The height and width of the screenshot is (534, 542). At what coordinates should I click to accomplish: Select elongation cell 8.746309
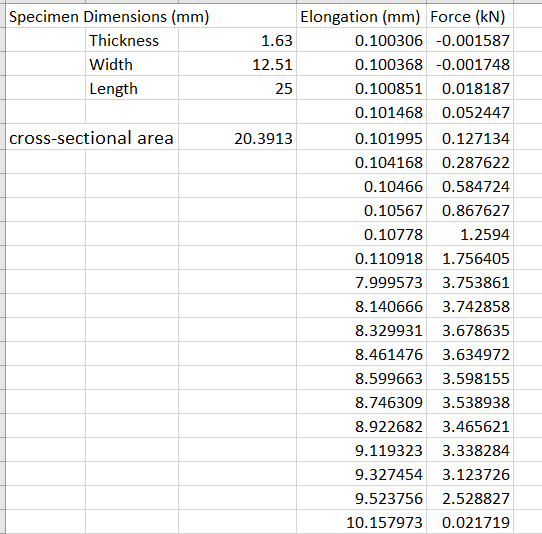pyautogui.click(x=362, y=402)
